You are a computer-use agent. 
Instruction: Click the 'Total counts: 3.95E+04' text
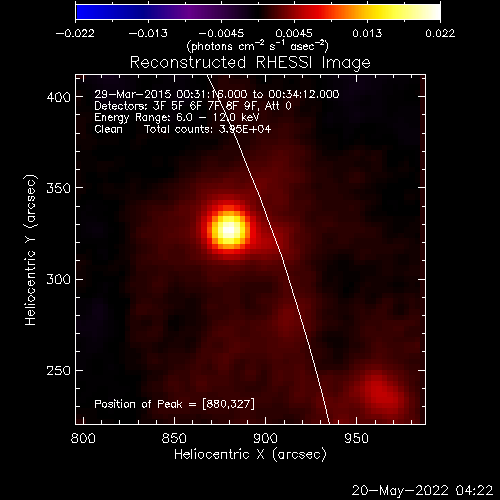[208, 129]
